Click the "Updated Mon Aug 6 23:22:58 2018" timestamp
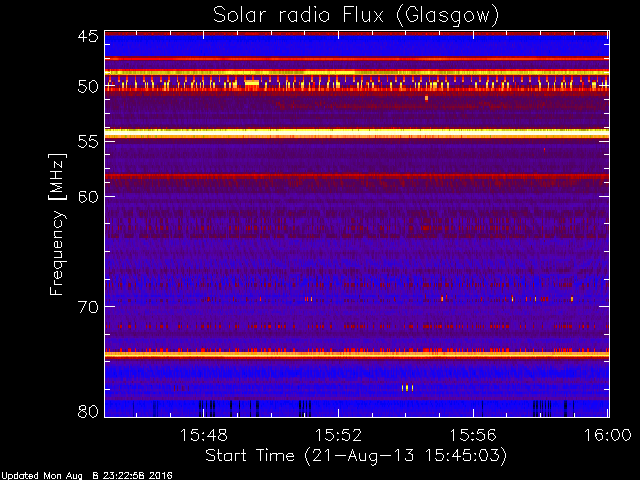The image size is (640, 480). (x=87, y=476)
